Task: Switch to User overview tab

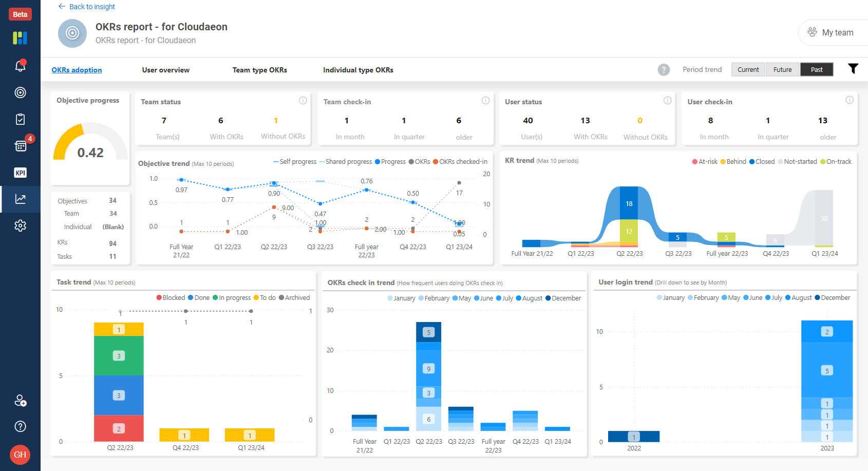Action: 166,70
